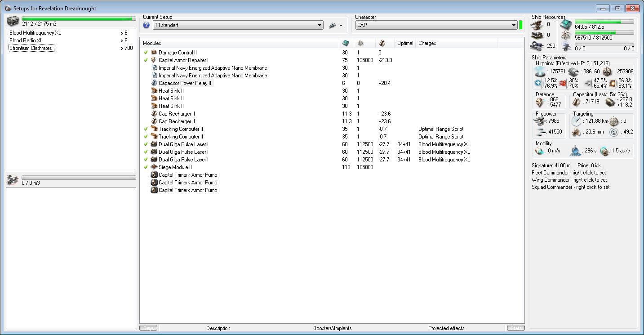
Task: Click the sensor strength icon showing 49.2
Action: pyautogui.click(x=614, y=132)
